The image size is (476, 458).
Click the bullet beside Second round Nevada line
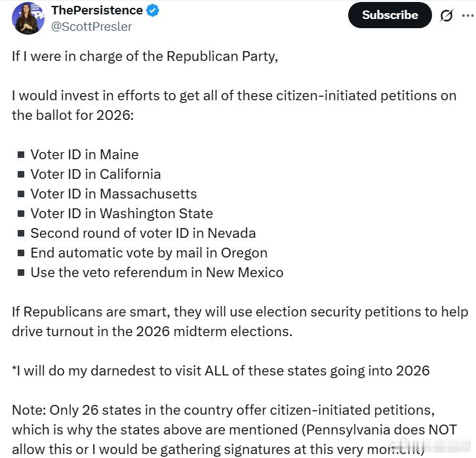point(21,233)
